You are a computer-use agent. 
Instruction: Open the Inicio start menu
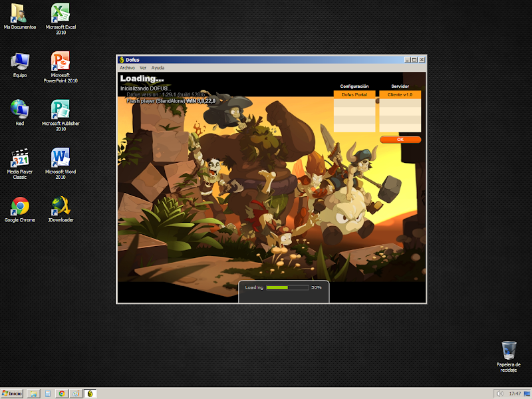click(12, 394)
